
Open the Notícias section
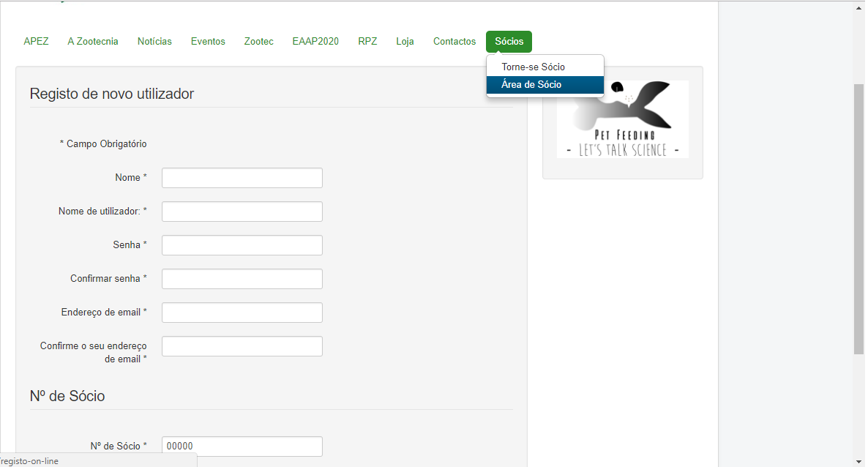[154, 42]
